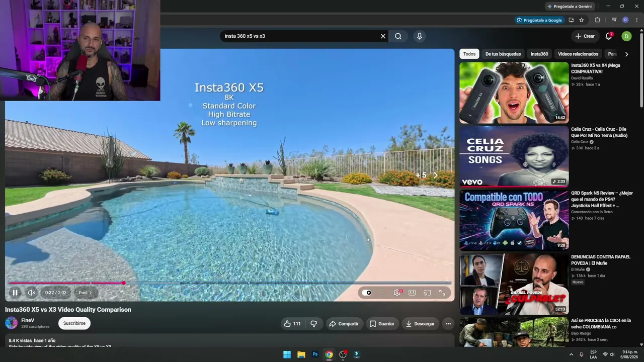
Task: Open the FineV channel avatar
Action: pyautogui.click(x=11, y=323)
